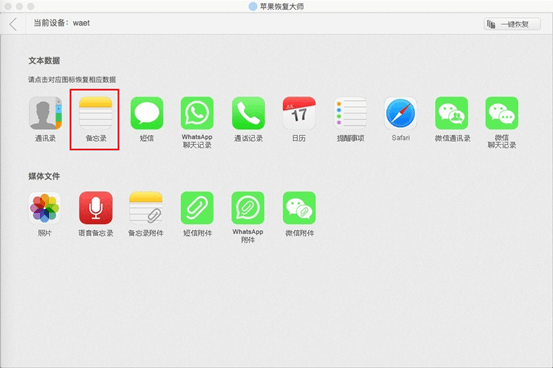Open the 备忘录附件 notes attachments icon
This screenshot has width=553, height=368.
[x=146, y=208]
